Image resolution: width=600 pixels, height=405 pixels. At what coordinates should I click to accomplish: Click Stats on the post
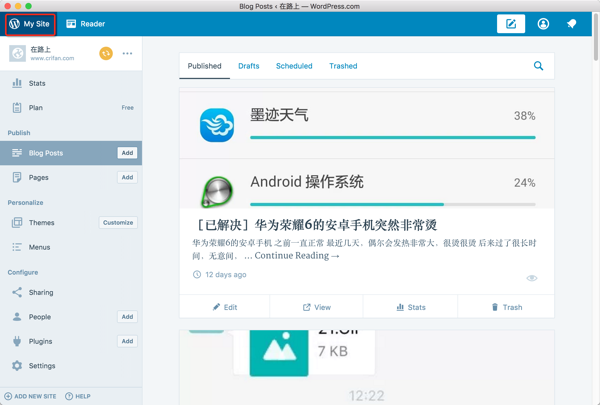pyautogui.click(x=411, y=307)
